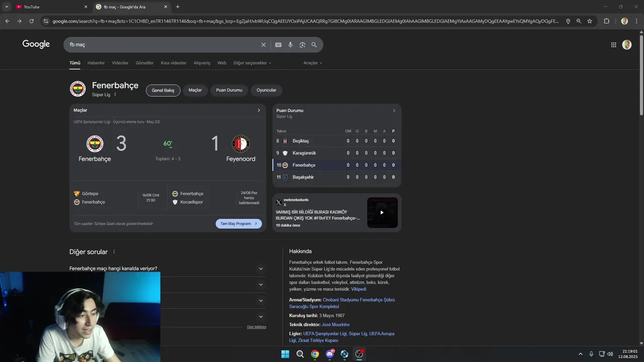
Task: Open the Google apps grid
Action: pyautogui.click(x=613, y=45)
